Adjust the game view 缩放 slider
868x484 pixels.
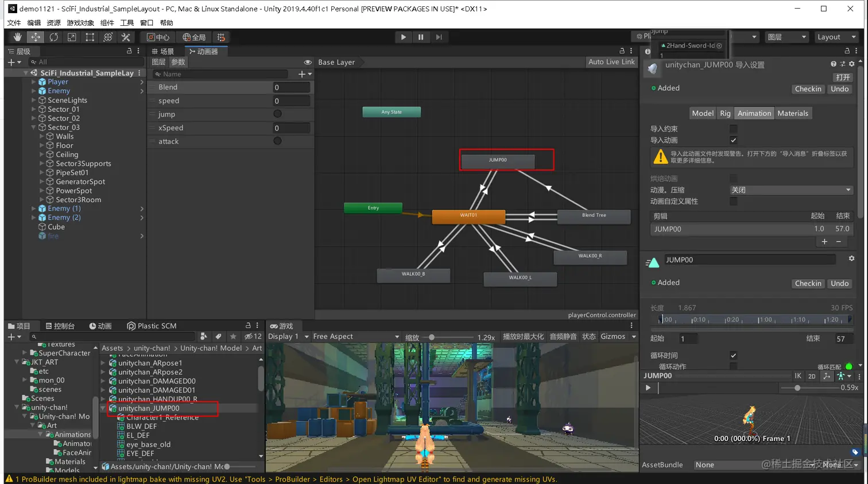(x=448, y=337)
